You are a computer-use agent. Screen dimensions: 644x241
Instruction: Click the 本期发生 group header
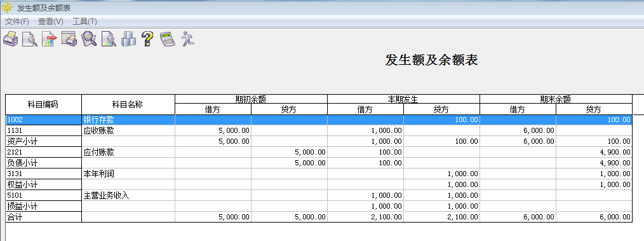(403, 99)
